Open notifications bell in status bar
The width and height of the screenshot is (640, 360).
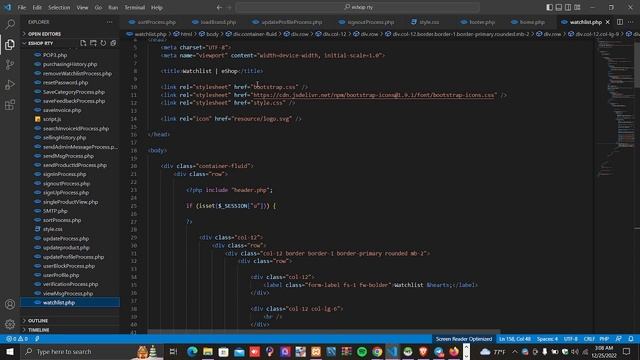(631, 339)
